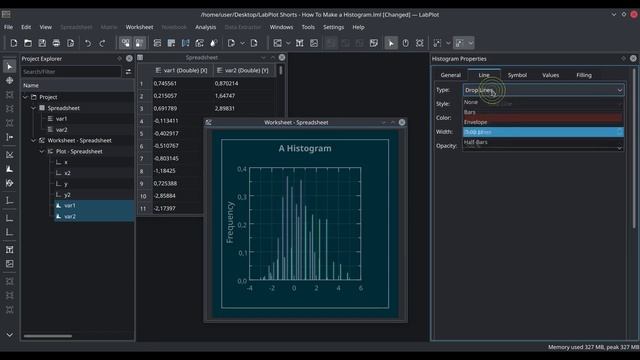Choose None in the Type dropdown list
The width and height of the screenshot is (640, 360).
543,102
